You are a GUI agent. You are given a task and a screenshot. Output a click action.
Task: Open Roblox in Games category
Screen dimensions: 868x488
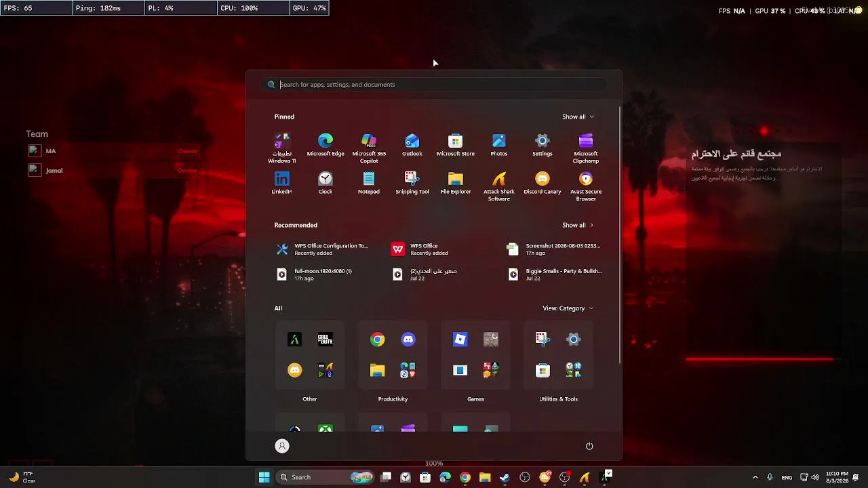point(460,340)
